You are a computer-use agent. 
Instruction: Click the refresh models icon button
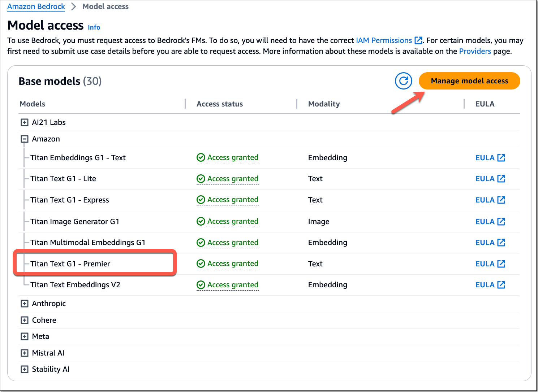click(x=403, y=81)
